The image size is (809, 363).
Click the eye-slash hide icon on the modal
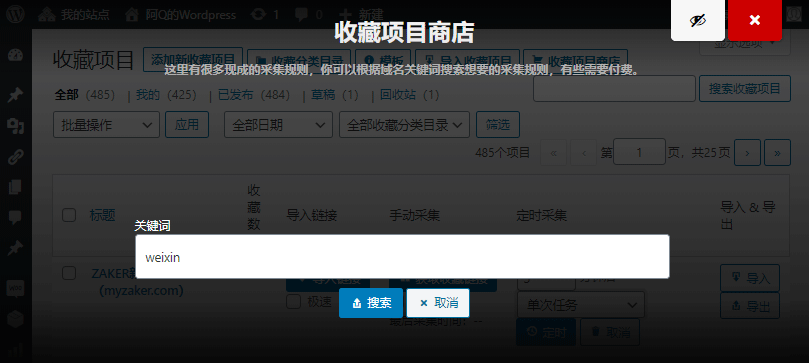698,20
